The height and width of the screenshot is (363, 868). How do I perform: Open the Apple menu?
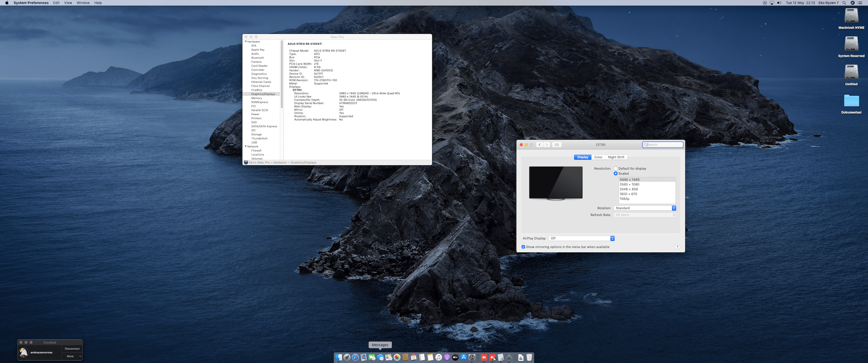(7, 3)
